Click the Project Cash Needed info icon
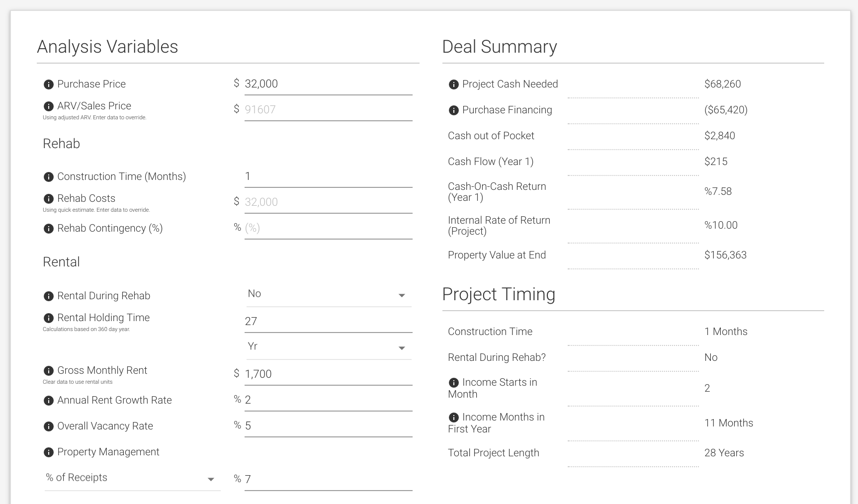 coord(454,84)
